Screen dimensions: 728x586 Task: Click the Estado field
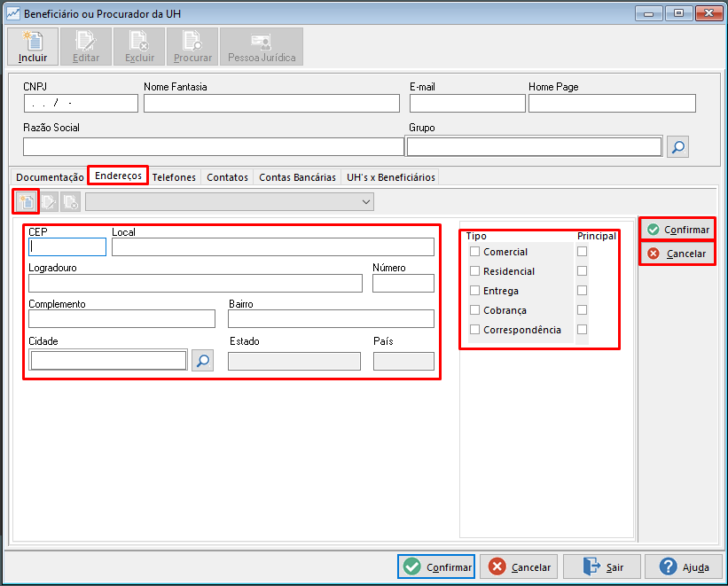pos(294,361)
